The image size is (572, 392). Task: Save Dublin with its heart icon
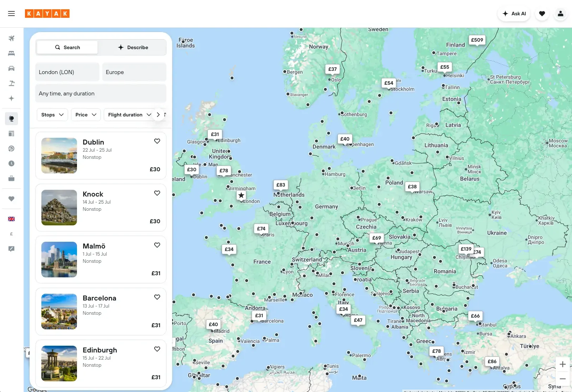pyautogui.click(x=157, y=141)
